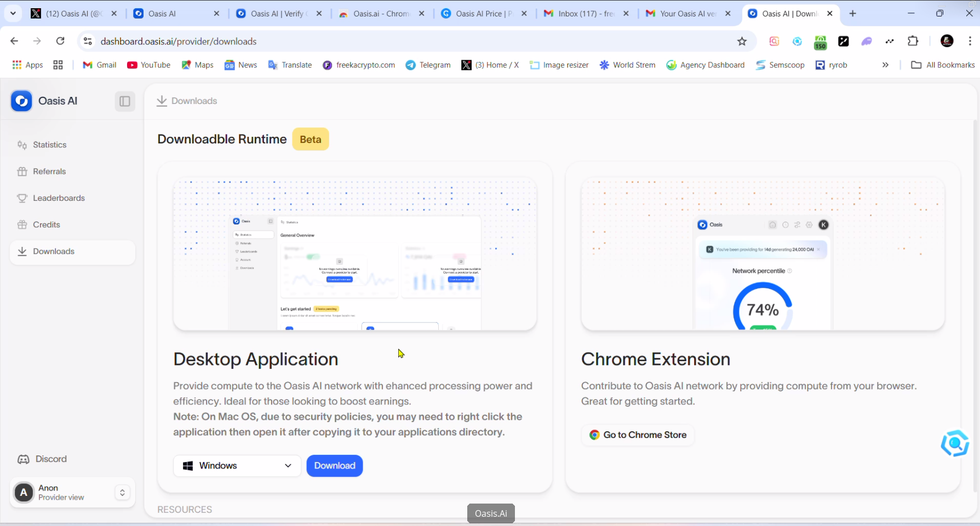This screenshot has width=980, height=526.
Task: Click the browser forward arrow
Action: pyautogui.click(x=37, y=41)
